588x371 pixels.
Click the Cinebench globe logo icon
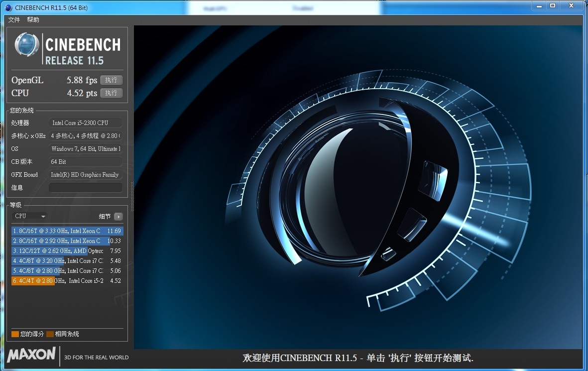click(x=26, y=44)
